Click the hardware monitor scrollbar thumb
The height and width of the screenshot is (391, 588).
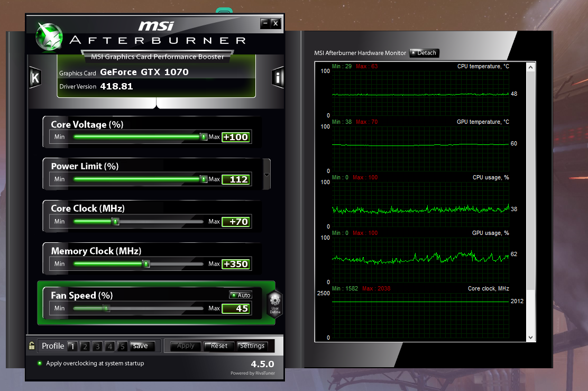point(530,180)
